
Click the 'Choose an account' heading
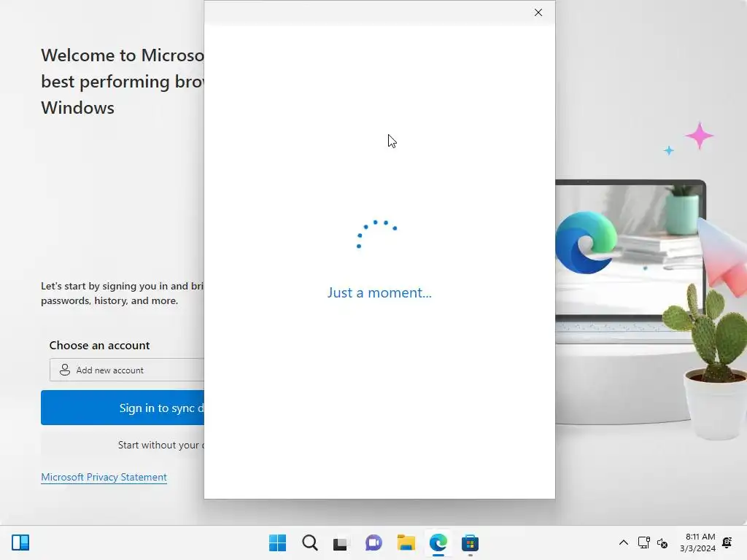tap(99, 345)
